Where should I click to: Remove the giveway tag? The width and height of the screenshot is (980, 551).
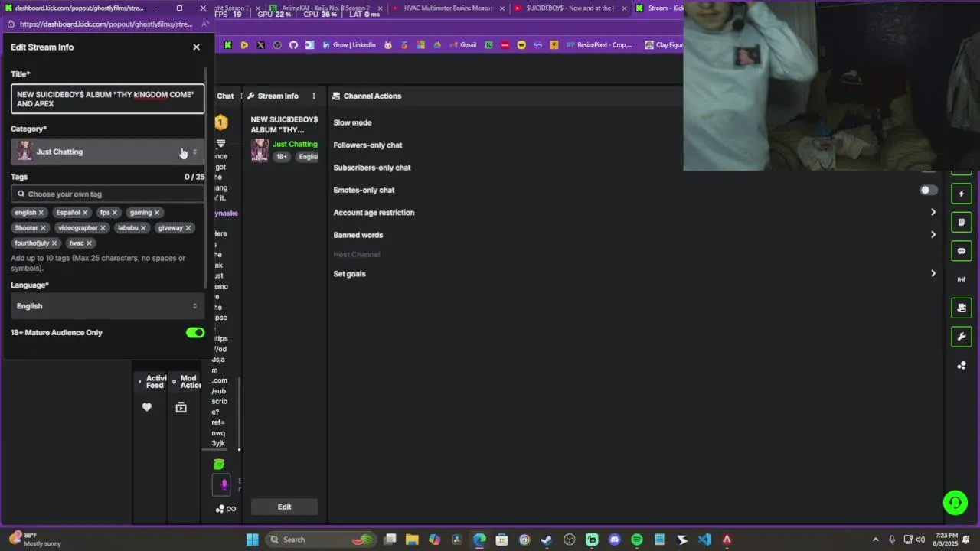188,228
